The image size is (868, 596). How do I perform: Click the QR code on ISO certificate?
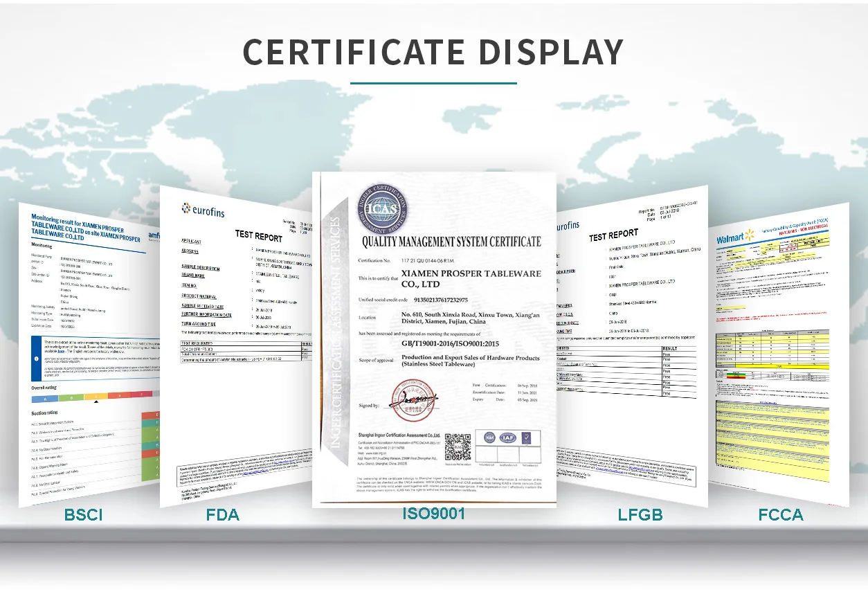[x=458, y=446]
